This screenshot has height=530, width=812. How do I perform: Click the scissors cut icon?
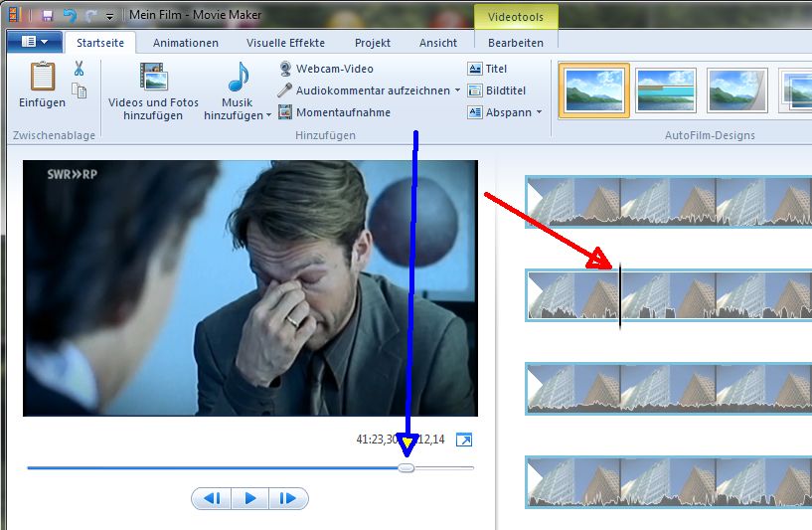coord(79,68)
